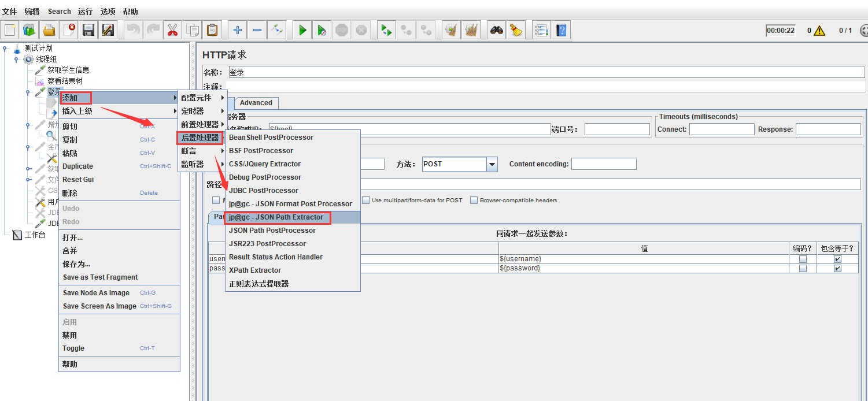868x401 pixels.
Task: Collapse all nodes with minus icon
Action: click(257, 30)
